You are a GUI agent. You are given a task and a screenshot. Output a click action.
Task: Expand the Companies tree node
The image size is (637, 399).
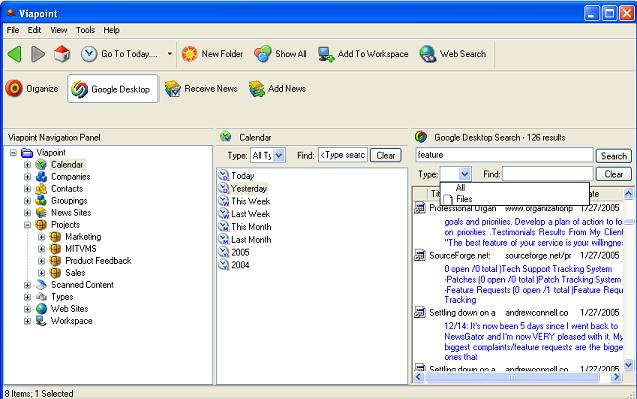[27, 177]
